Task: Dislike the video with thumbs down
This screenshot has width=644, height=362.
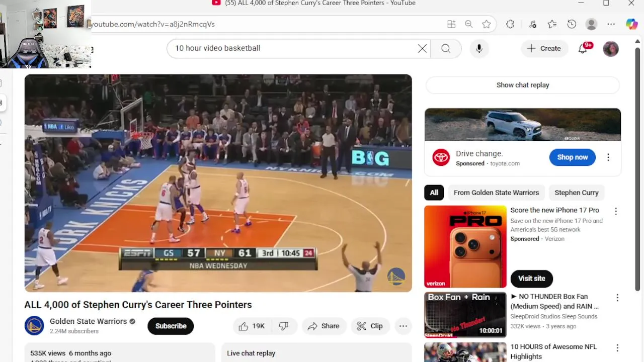Action: click(x=284, y=326)
